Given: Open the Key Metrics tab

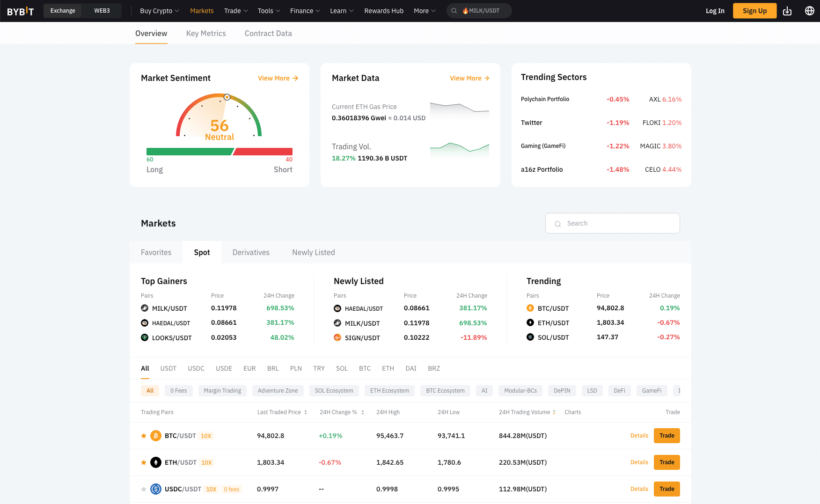Looking at the screenshot, I should click(x=206, y=33).
